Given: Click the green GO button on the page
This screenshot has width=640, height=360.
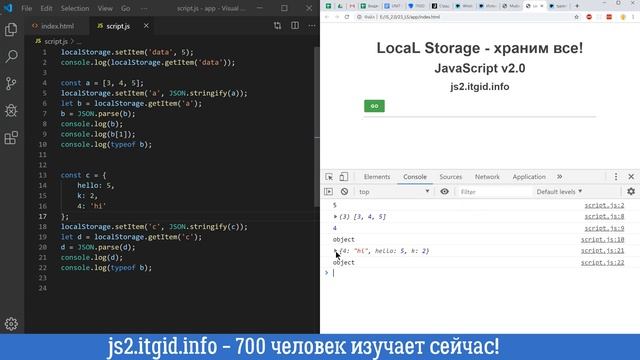Looking at the screenshot, I should pos(374,106).
